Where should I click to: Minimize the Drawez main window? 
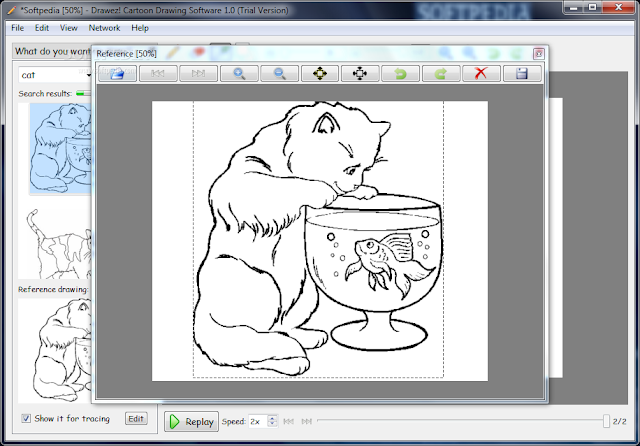tap(573, 7)
